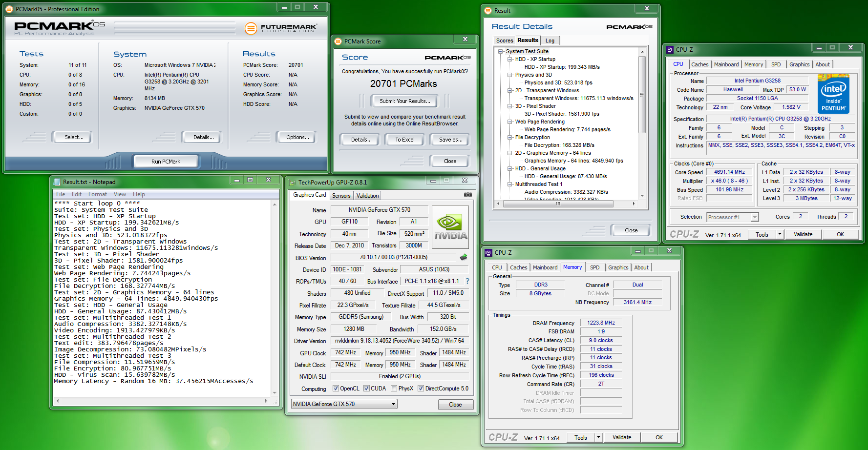This screenshot has width=868, height=450.
Task: Click the 20701 PCMarks score text
Action: click(x=403, y=84)
